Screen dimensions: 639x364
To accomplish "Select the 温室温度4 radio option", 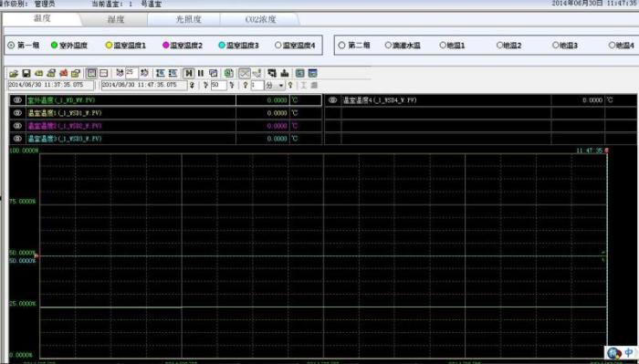I will pos(278,46).
